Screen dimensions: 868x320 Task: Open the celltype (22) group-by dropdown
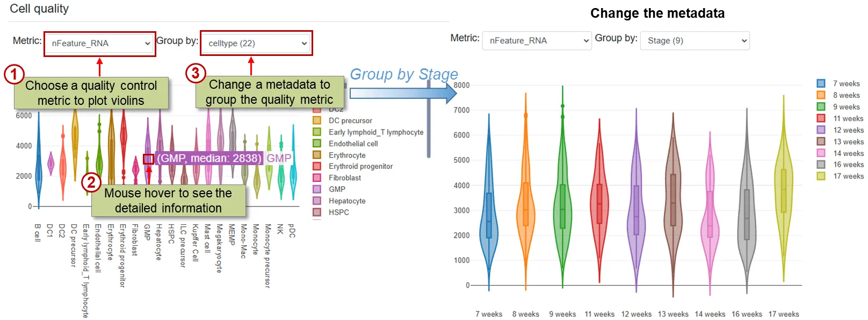coord(257,44)
